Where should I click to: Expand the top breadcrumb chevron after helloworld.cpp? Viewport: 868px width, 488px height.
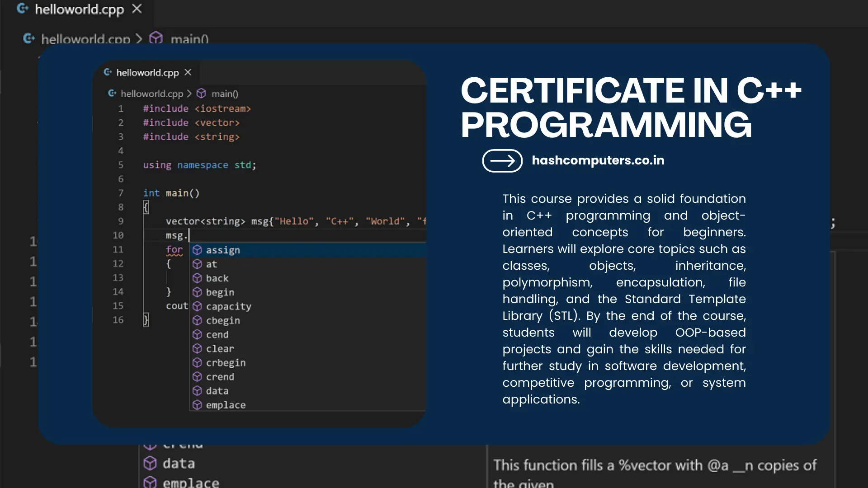[139, 39]
